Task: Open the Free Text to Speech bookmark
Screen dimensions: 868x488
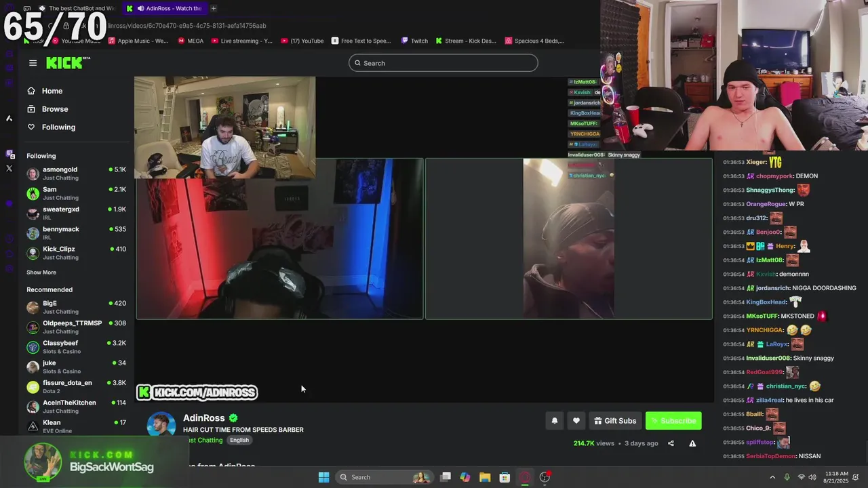Action: coord(361,41)
